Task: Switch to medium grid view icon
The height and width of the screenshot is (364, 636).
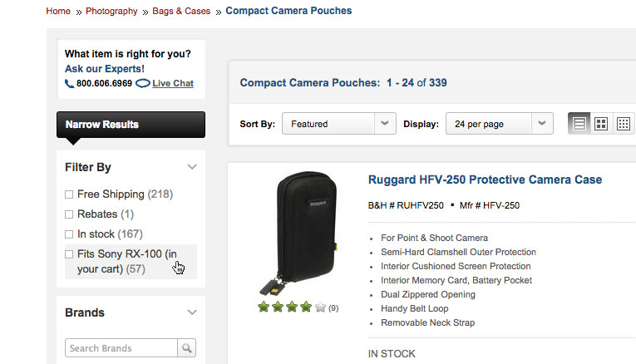Action: 601,124
